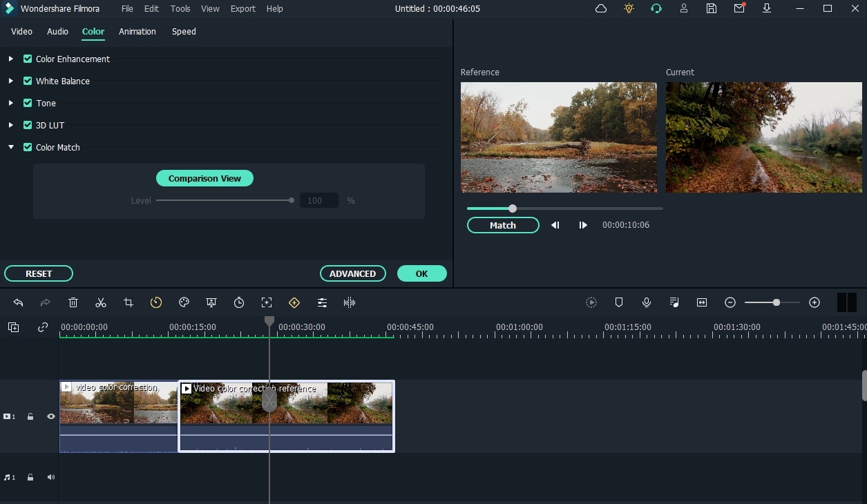The image size is (867, 504).
Task: Click the Motion Tracking icon
Action: click(x=267, y=302)
